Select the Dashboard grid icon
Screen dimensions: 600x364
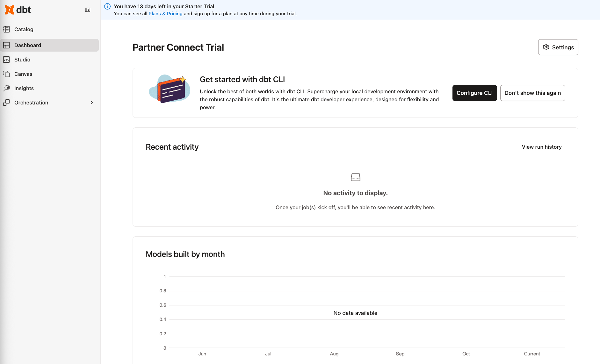click(7, 45)
